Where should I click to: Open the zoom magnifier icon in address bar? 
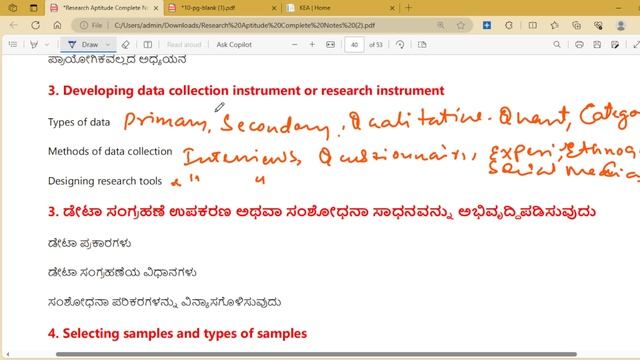440,25
